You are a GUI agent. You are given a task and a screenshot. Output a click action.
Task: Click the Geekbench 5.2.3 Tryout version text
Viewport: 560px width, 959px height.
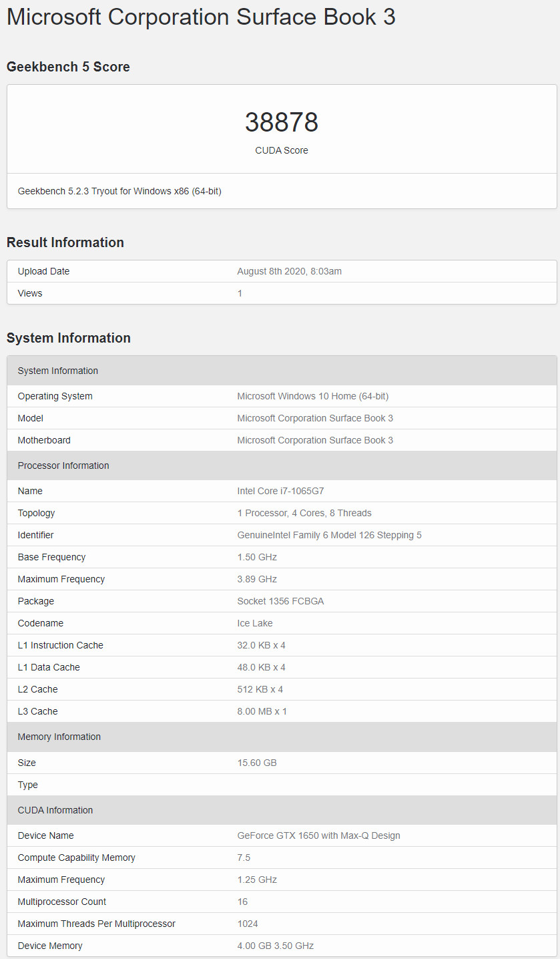(x=119, y=191)
